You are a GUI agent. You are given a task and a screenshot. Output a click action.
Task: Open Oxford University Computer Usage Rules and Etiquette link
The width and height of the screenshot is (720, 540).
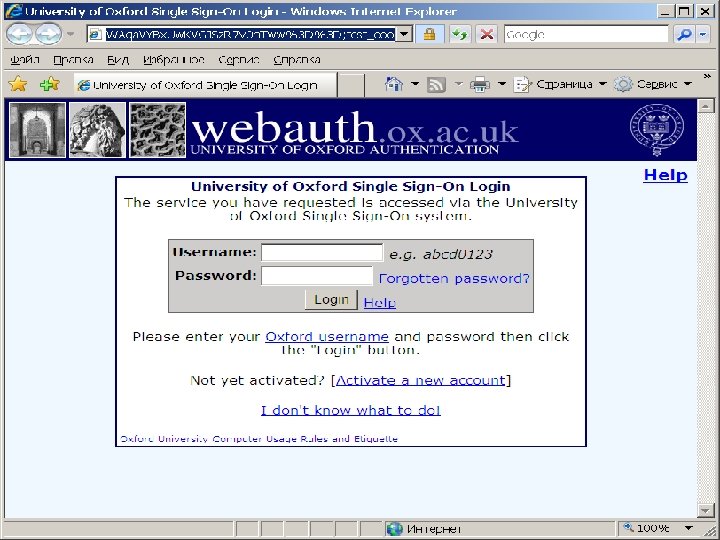pos(259,439)
